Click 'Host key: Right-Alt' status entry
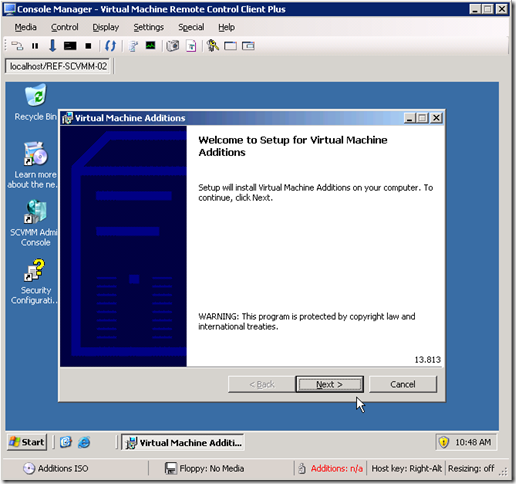 coord(406,468)
